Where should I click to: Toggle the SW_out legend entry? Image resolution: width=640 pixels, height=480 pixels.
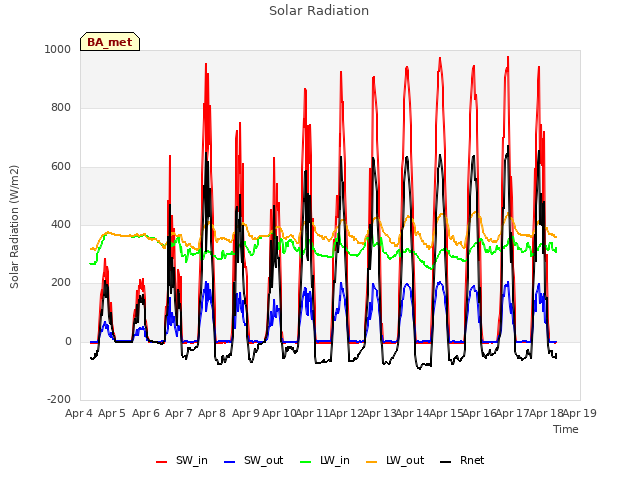click(253, 460)
